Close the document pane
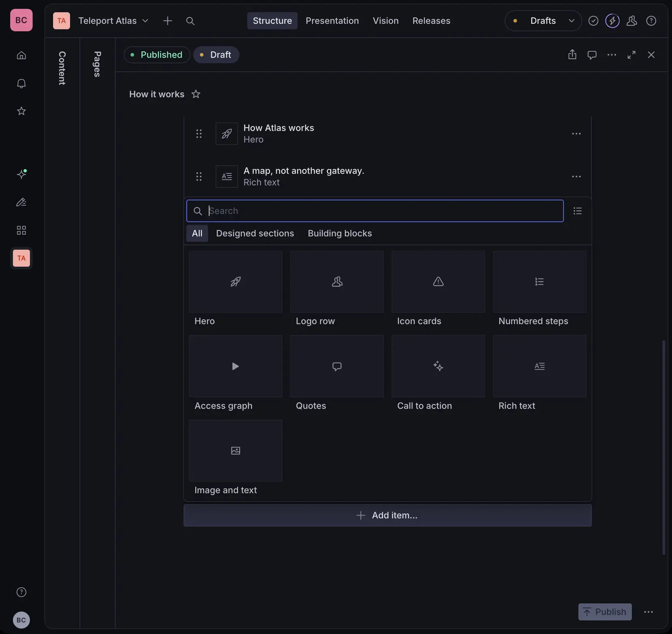The image size is (672, 634). tap(651, 55)
